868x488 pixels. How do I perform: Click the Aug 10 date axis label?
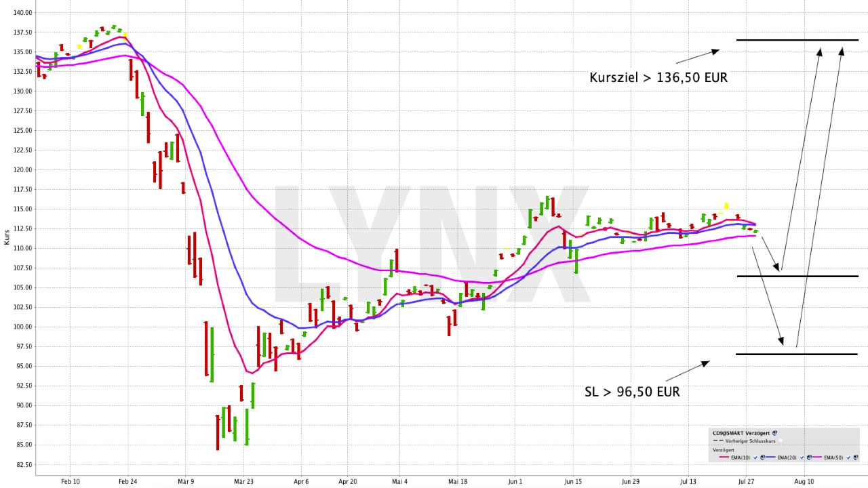point(804,481)
